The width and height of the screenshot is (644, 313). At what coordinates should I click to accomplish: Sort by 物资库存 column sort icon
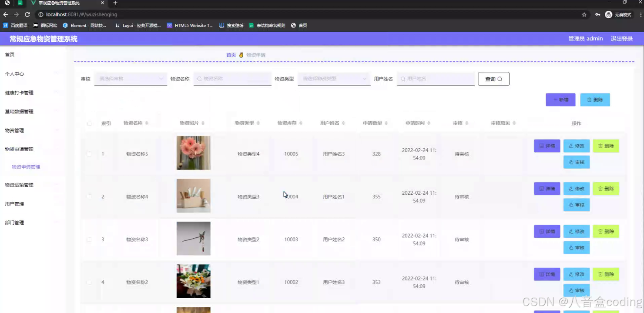301,123
